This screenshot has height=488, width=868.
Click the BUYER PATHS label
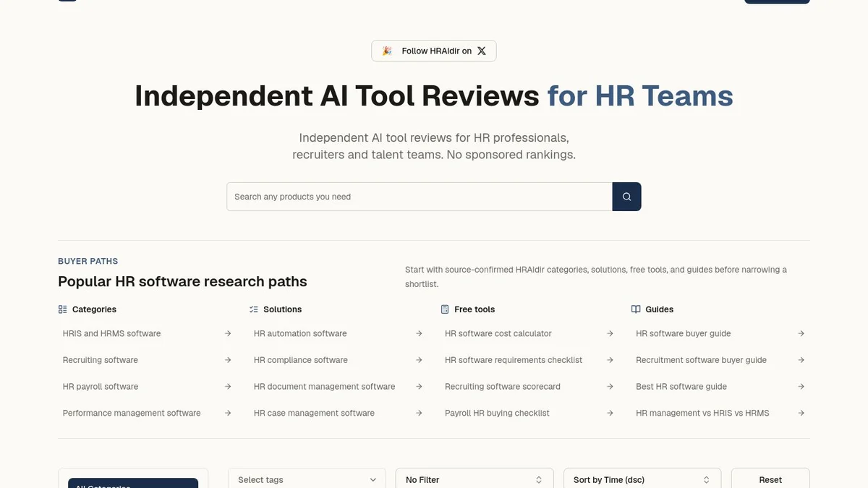[88, 261]
